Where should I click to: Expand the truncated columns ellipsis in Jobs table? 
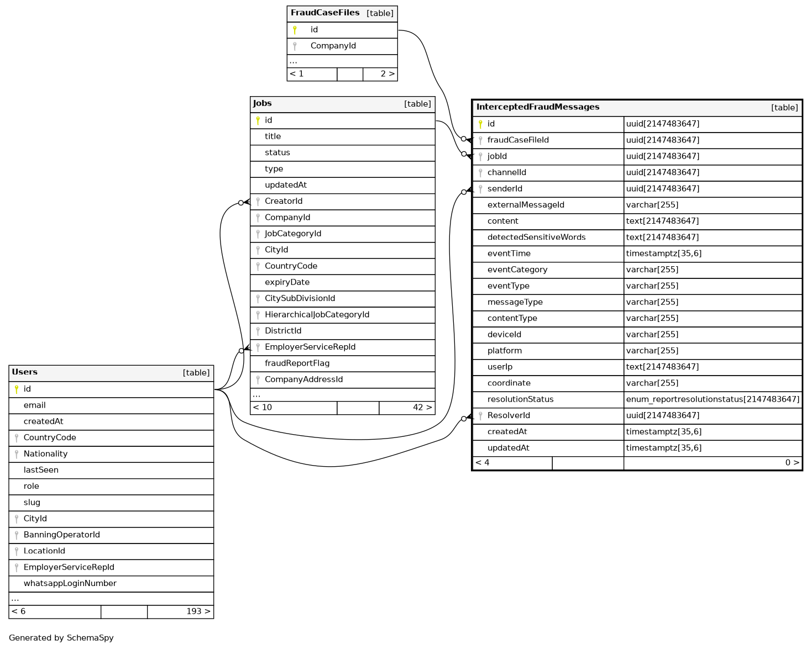pyautogui.click(x=256, y=395)
